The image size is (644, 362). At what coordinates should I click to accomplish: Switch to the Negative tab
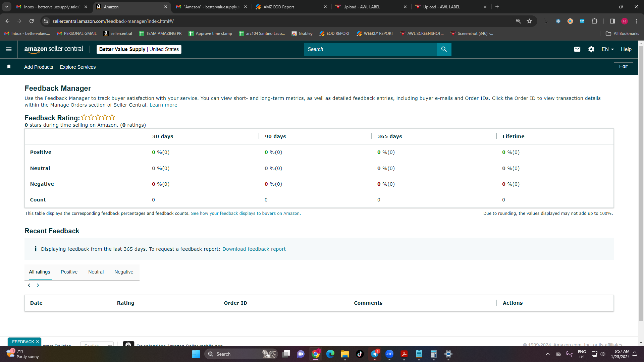tap(124, 272)
